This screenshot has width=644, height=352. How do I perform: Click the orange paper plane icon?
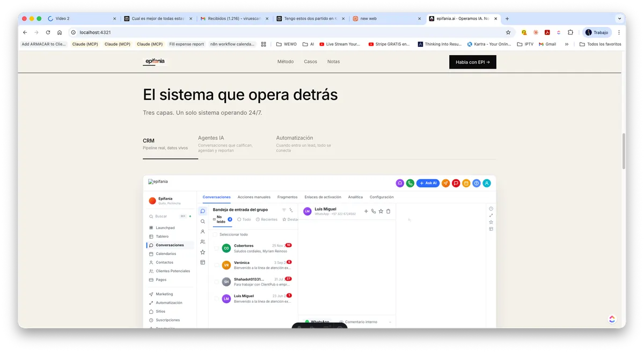(x=445, y=183)
